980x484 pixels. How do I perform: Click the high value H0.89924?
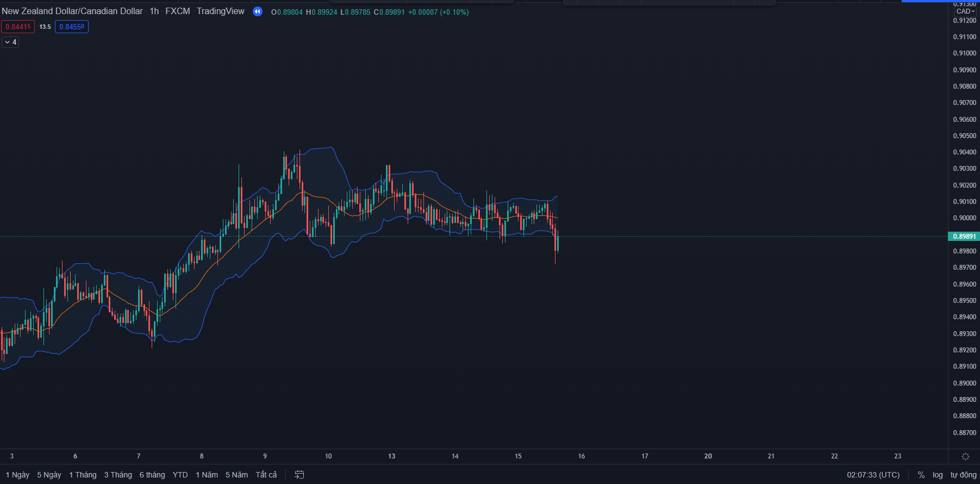[x=321, y=12]
